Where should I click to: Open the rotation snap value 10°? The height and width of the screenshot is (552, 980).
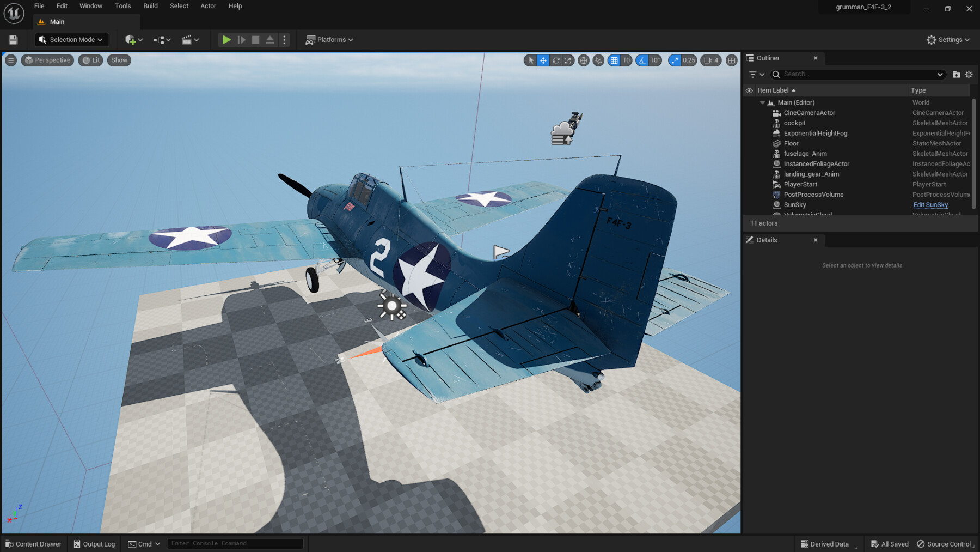(x=655, y=60)
